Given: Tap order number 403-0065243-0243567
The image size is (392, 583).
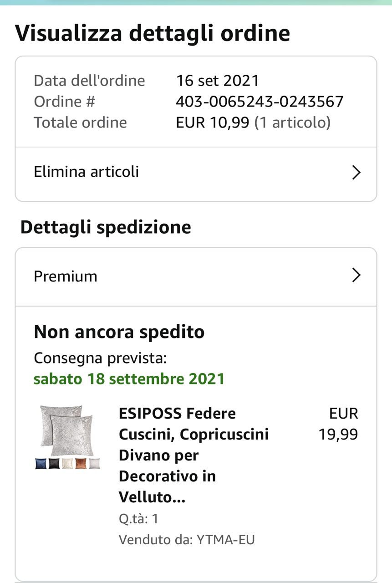Looking at the screenshot, I should tap(260, 102).
